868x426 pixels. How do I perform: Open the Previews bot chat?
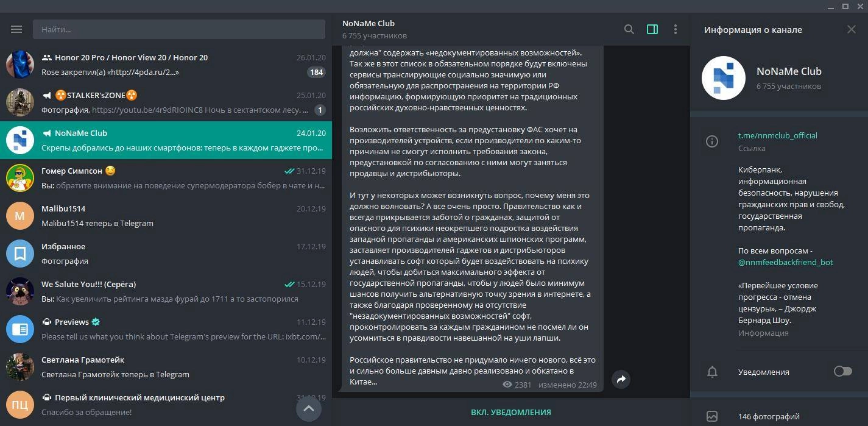pos(166,329)
